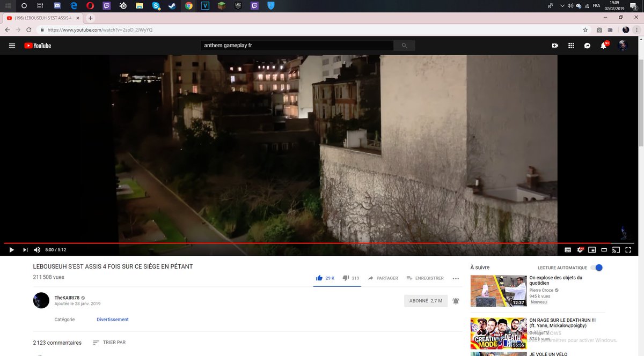Open the more actions three-dot menu
Screen dimensions: 644x356
456,278
